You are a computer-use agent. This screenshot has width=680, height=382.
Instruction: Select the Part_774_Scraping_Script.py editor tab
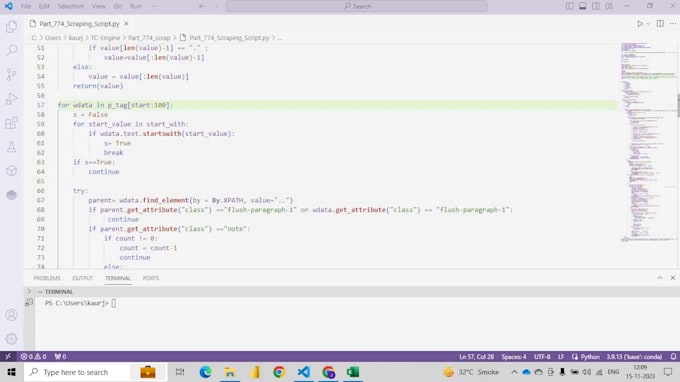(x=79, y=23)
